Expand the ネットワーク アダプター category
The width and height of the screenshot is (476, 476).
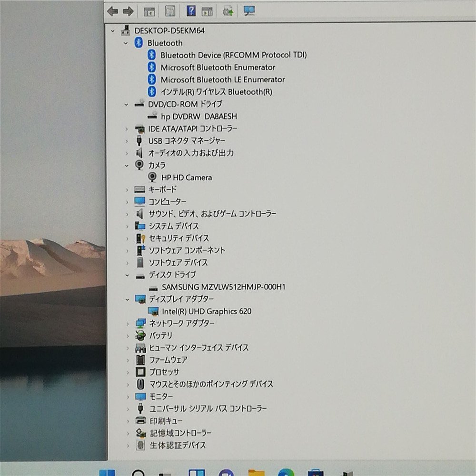tap(128, 324)
